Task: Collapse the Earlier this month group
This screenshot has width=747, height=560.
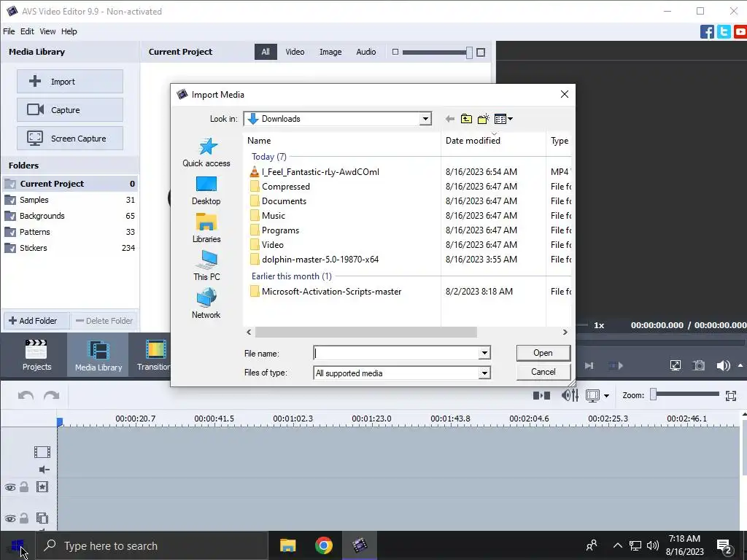Action: click(x=291, y=276)
